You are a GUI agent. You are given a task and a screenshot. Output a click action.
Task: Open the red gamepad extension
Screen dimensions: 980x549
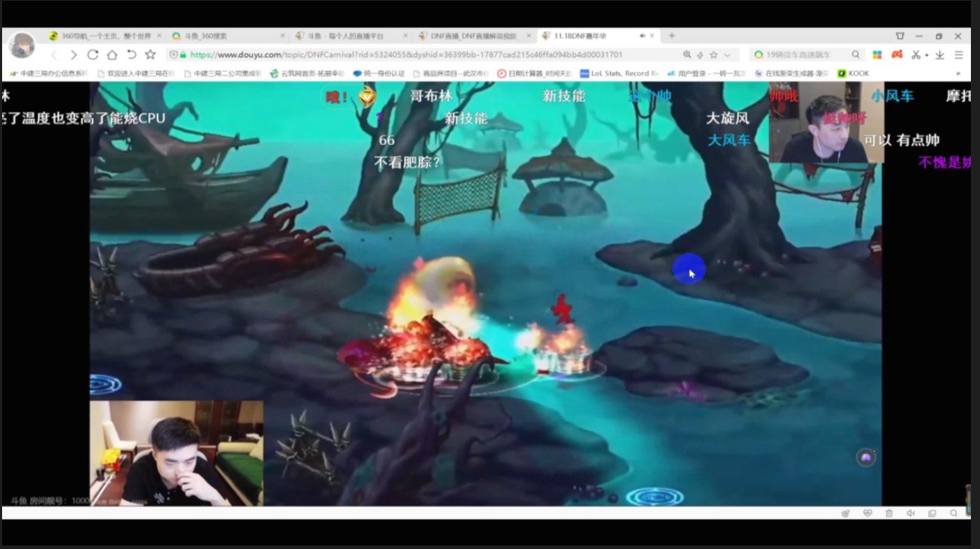coord(897,54)
